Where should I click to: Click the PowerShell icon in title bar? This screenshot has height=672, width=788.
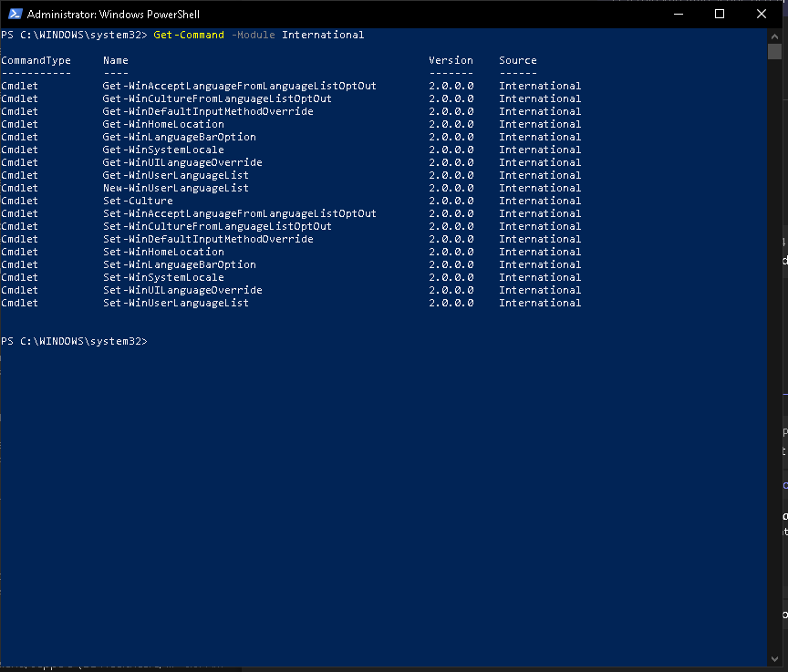(x=16, y=14)
